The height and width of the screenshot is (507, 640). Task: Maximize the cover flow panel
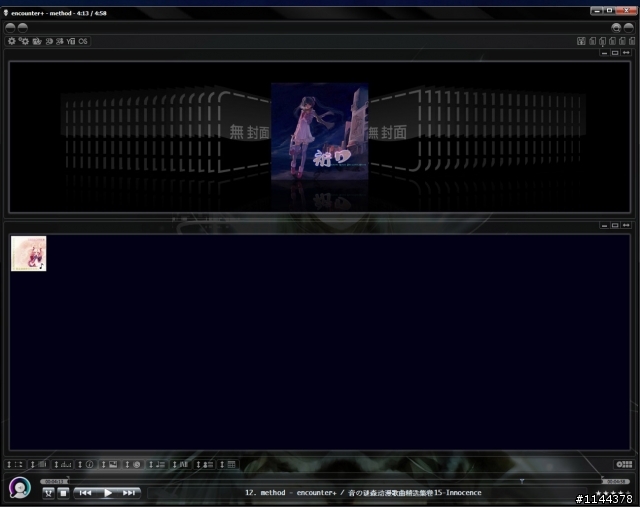pyautogui.click(x=615, y=53)
